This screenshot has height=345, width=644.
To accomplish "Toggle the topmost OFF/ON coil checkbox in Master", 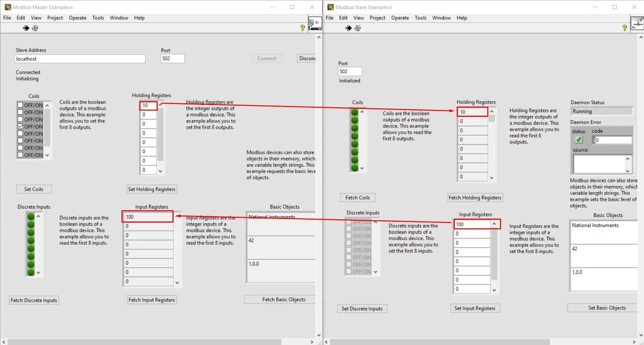I will (20, 105).
